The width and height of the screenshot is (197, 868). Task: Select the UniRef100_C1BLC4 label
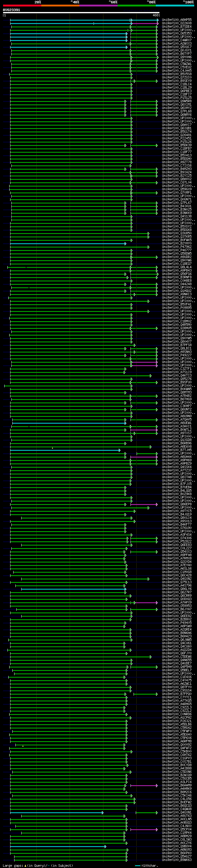pyautogui.click(x=177, y=84)
